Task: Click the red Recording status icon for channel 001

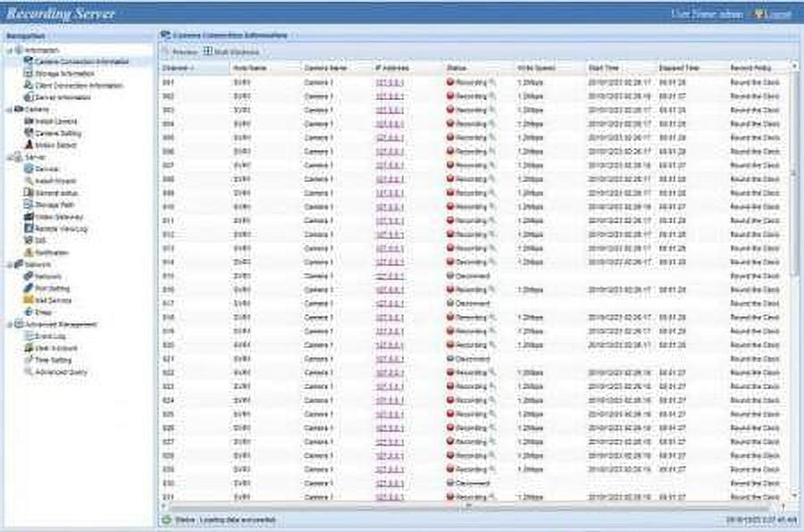Action: tap(450, 82)
